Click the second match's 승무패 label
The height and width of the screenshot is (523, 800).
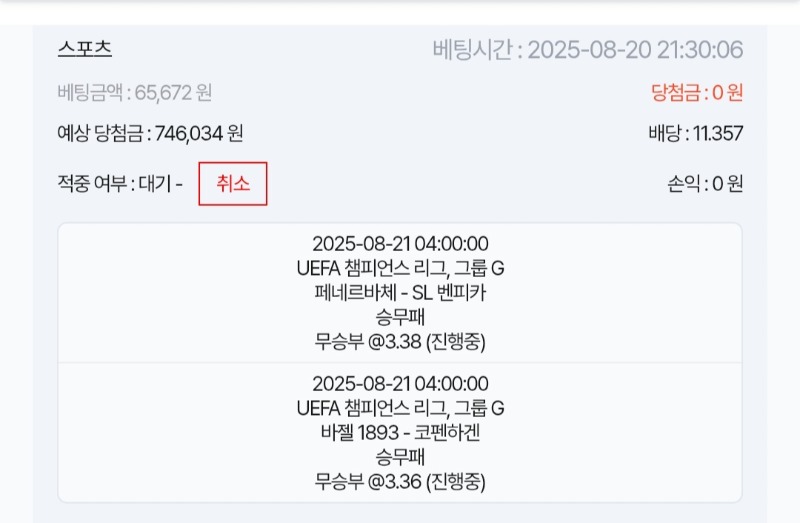pos(400,457)
